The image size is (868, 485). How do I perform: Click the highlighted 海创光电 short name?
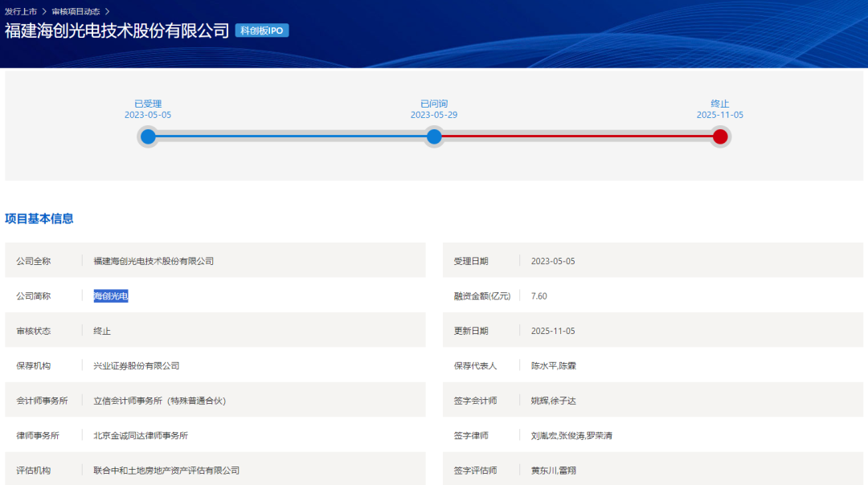111,295
